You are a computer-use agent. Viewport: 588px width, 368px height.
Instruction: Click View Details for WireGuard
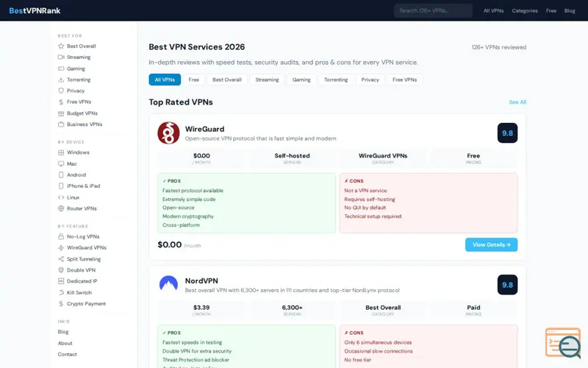click(491, 244)
